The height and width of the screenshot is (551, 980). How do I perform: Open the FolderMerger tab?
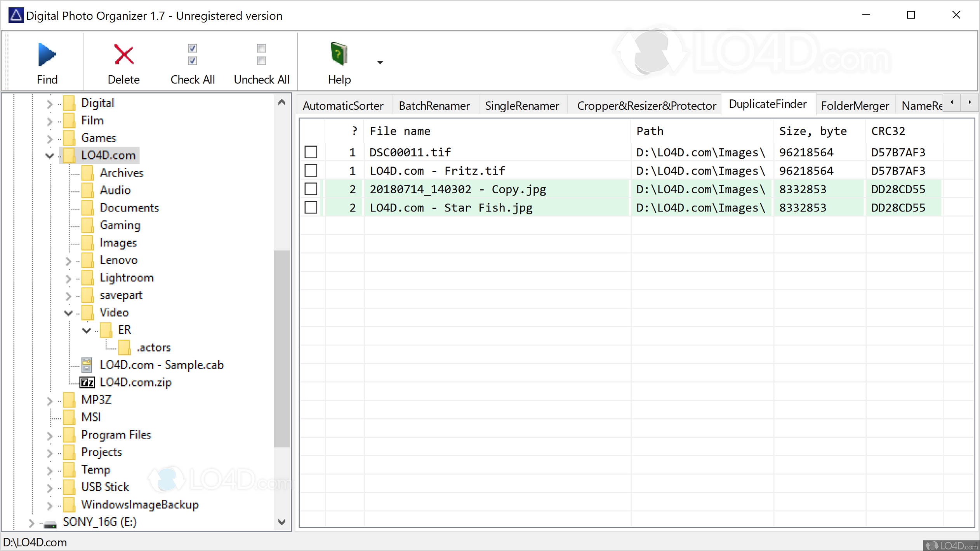pyautogui.click(x=855, y=105)
